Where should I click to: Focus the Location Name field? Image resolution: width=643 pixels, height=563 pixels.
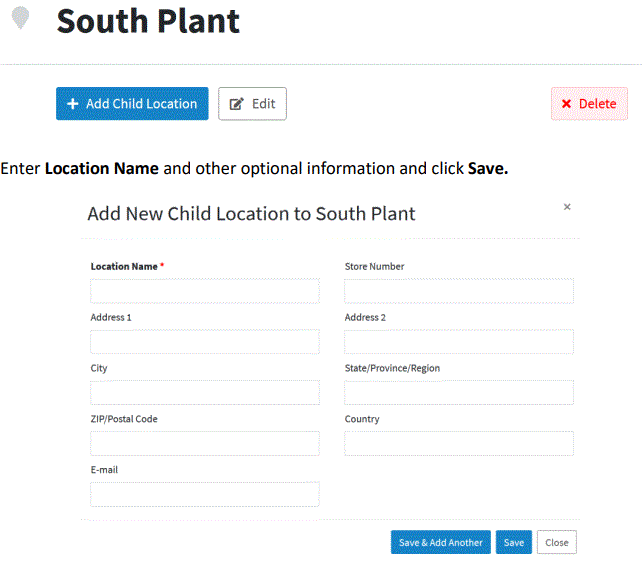coord(205,291)
